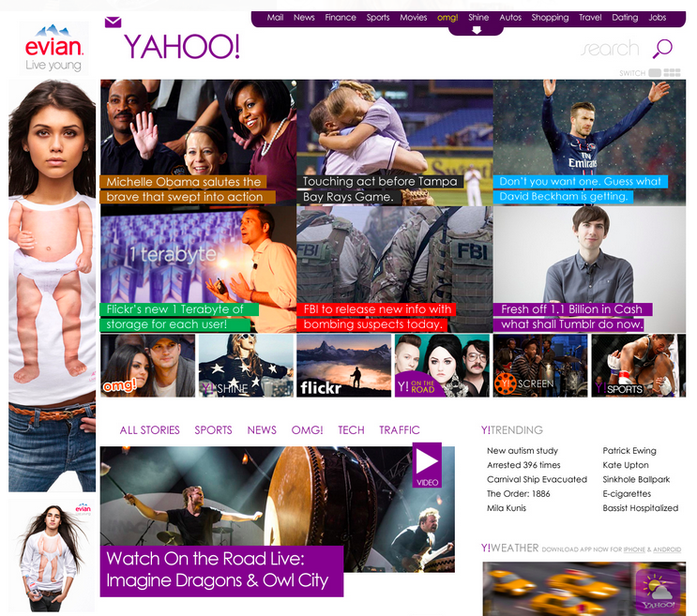The image size is (697, 616).
Task: Open trending topic Bassist Hospitalized
Action: 641,507
